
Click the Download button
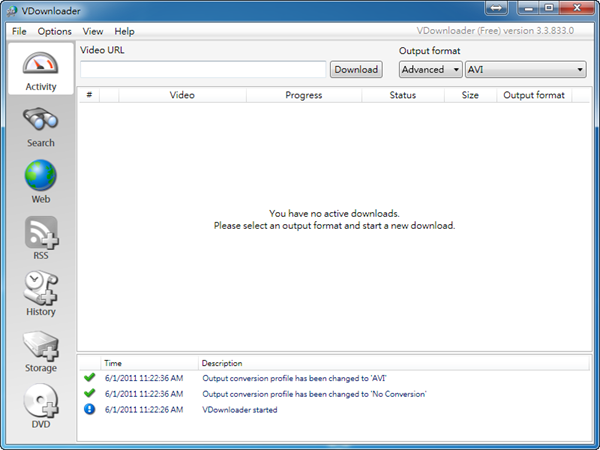[x=356, y=70]
